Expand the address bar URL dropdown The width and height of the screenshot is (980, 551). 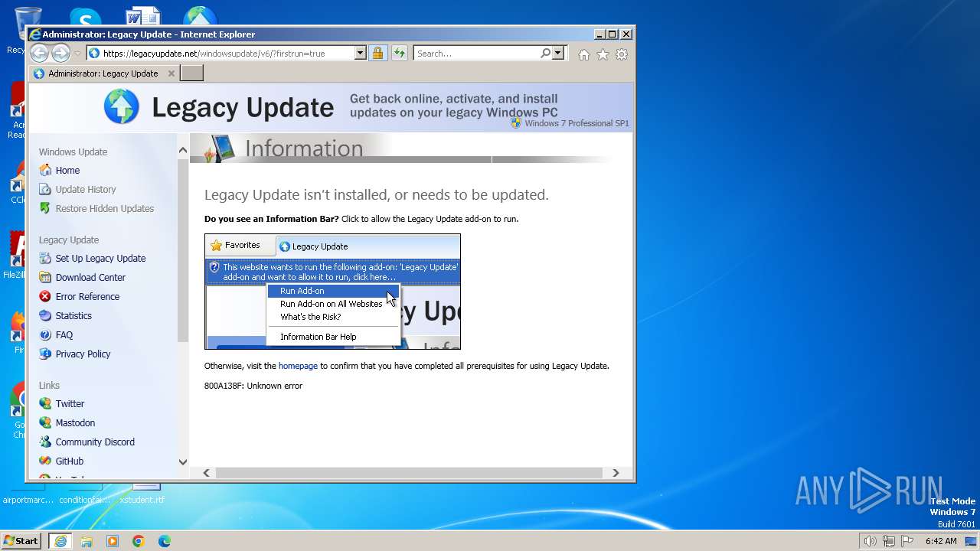click(360, 53)
